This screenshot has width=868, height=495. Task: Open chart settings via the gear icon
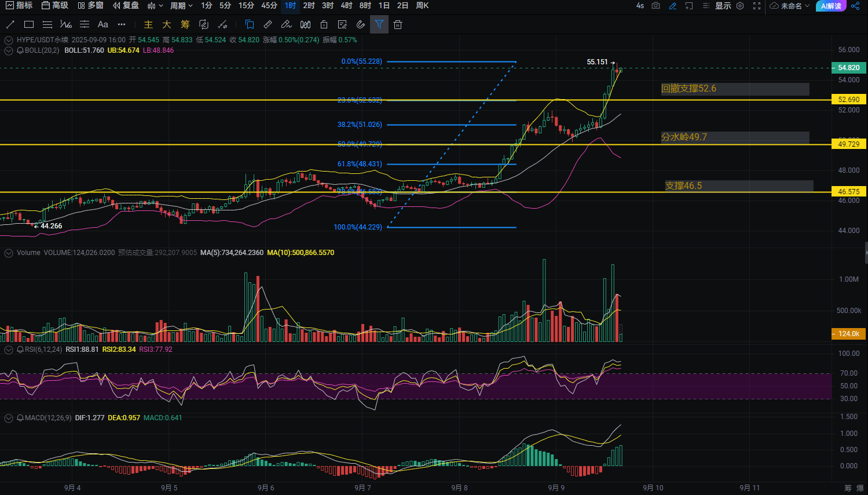741,6
